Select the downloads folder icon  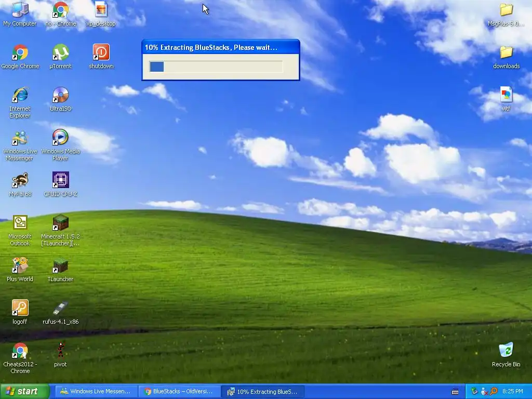point(506,52)
